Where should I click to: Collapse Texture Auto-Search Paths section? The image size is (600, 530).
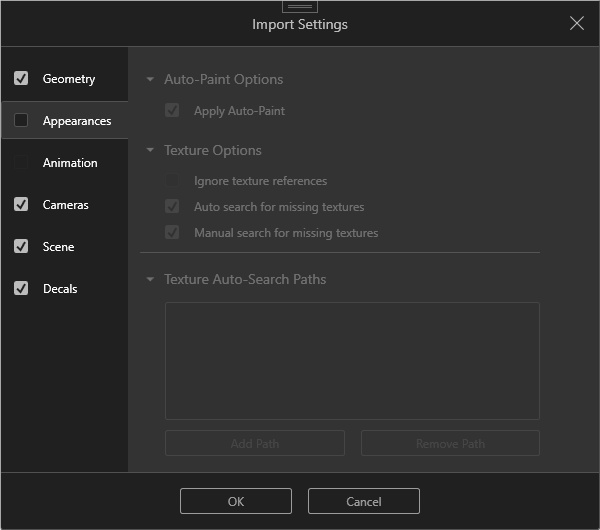point(150,280)
